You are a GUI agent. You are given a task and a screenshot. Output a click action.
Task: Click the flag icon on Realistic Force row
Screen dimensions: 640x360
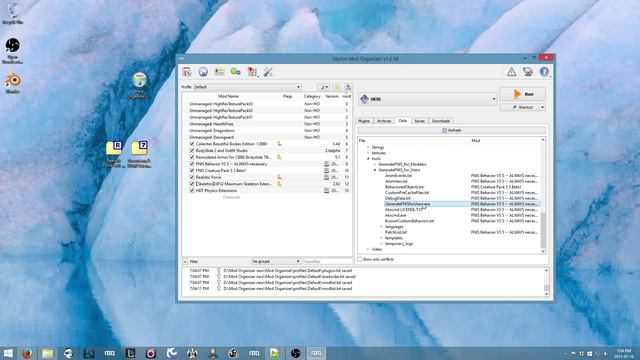[280, 177]
